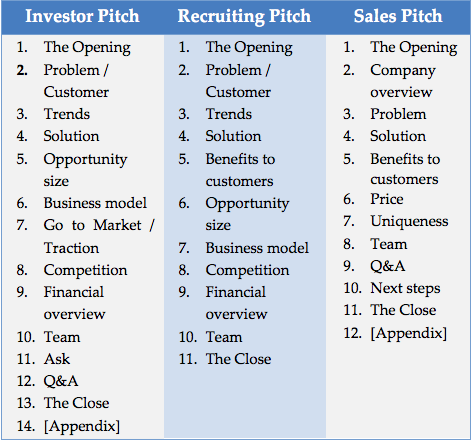Click [Appendix] in Investor Pitch list
This screenshot has height=441, width=472.
(x=82, y=426)
